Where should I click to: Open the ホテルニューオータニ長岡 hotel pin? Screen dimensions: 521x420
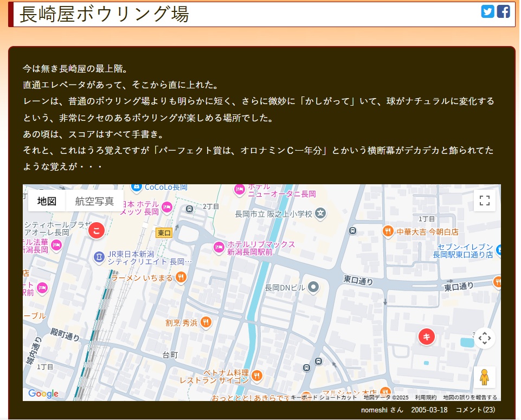[239, 190]
